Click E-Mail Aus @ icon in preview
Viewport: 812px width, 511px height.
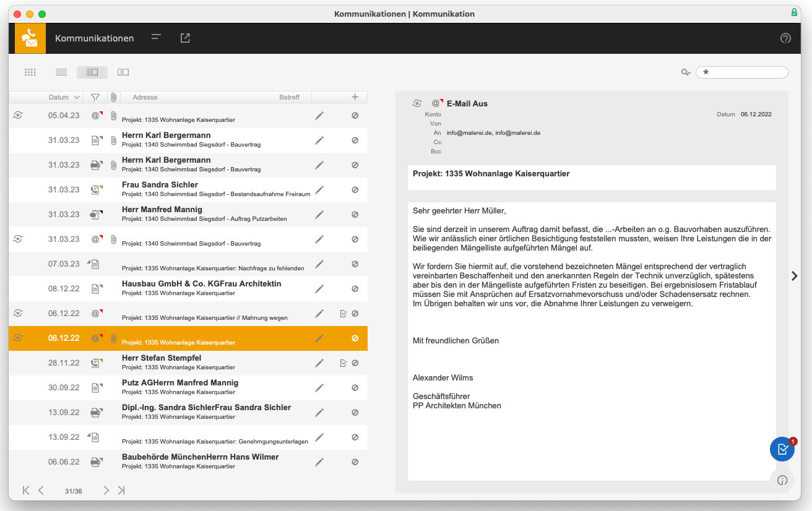tap(437, 103)
